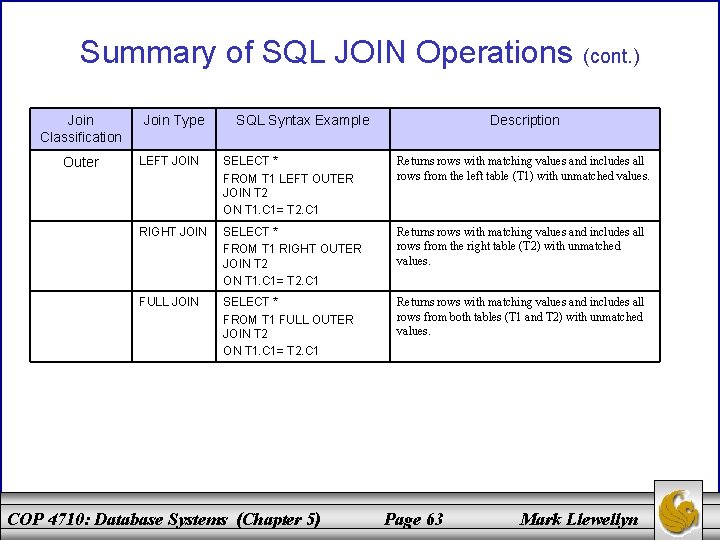Select the slide title 'Summary of SQL JOIN Operations'
The width and height of the screenshot is (720, 540).
coord(326,52)
